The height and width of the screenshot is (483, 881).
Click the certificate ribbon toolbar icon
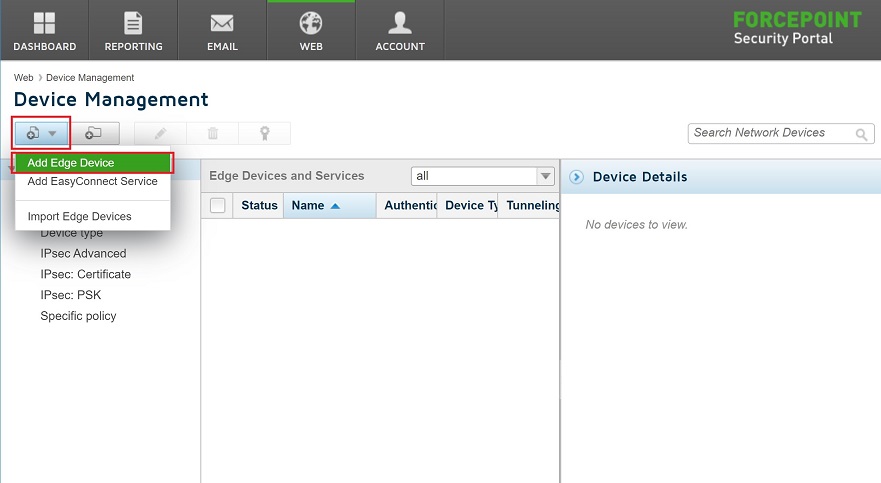coord(264,133)
